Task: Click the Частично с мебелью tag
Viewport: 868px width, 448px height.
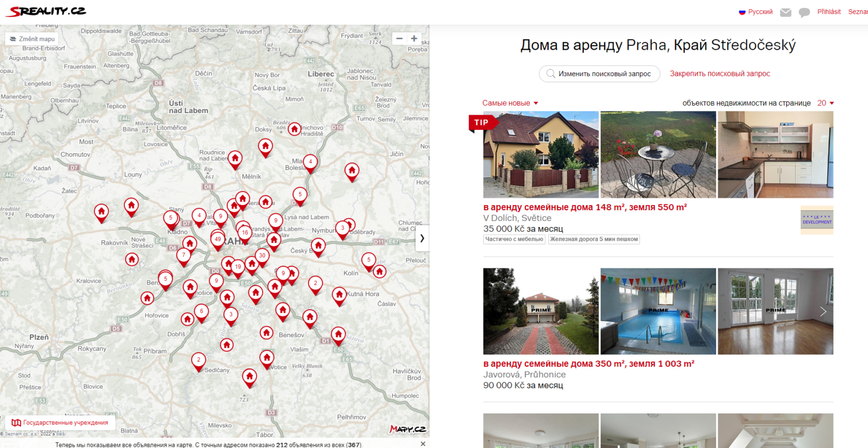Action: (514, 240)
